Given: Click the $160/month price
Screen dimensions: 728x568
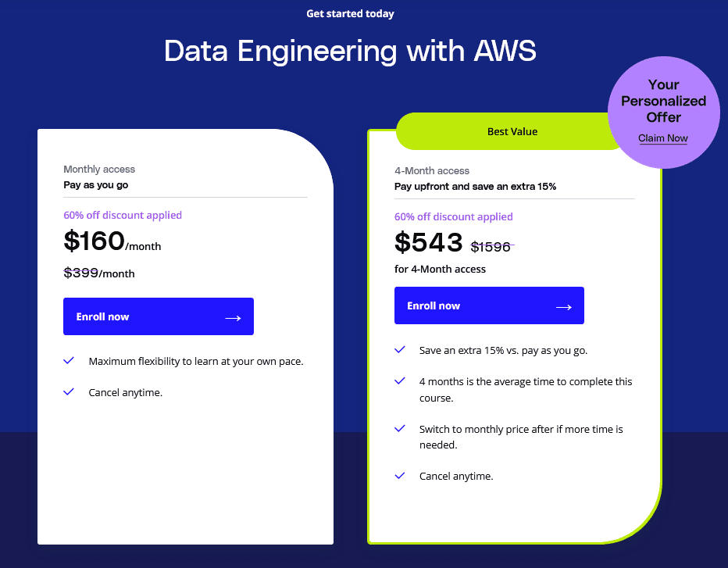Looking at the screenshot, I should click(x=112, y=241).
